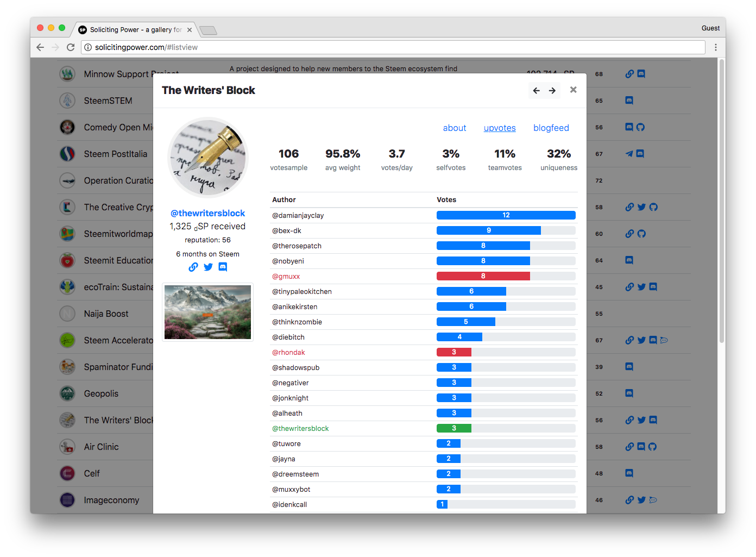Open Celf Discord icon
This screenshot has height=557, width=756.
[x=629, y=473]
